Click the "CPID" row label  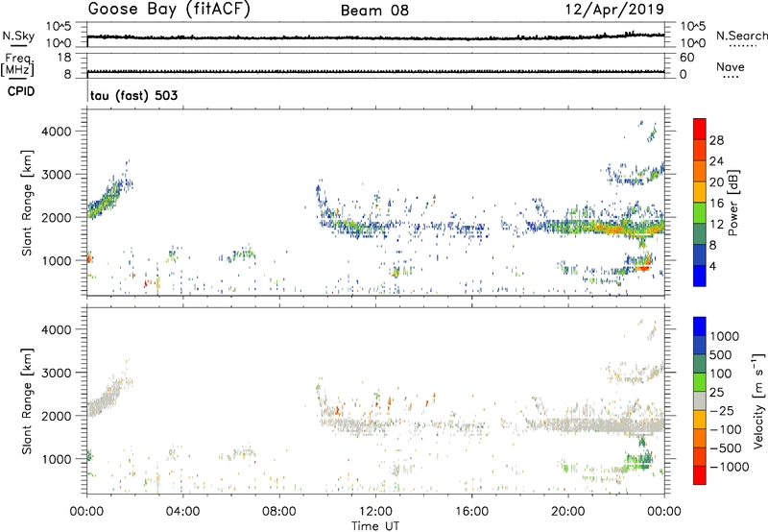(21, 91)
